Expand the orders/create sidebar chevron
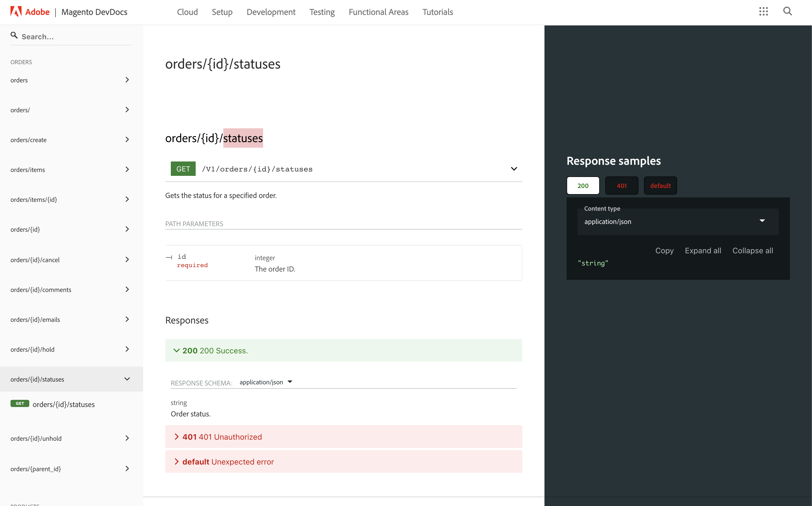The width and height of the screenshot is (812, 506). 127,140
